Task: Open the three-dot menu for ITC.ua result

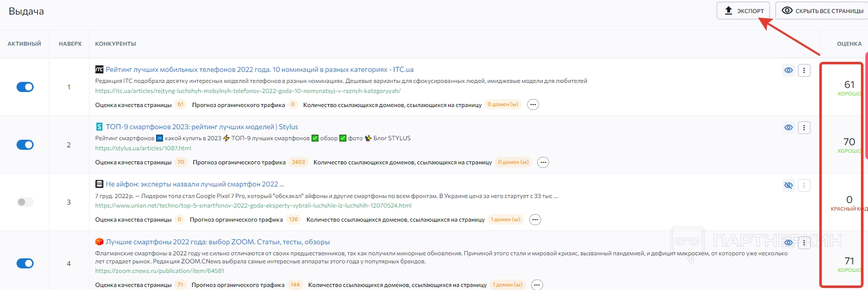Action: (804, 70)
